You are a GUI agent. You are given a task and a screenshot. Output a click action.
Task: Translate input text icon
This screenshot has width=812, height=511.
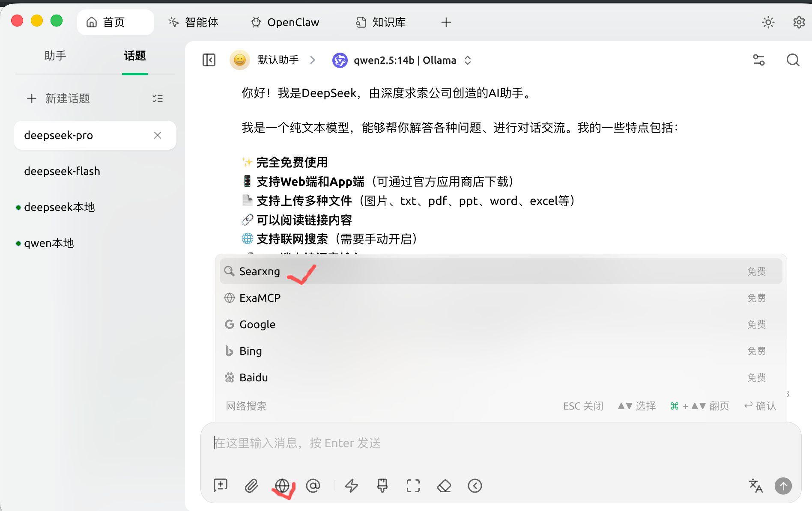tap(756, 486)
